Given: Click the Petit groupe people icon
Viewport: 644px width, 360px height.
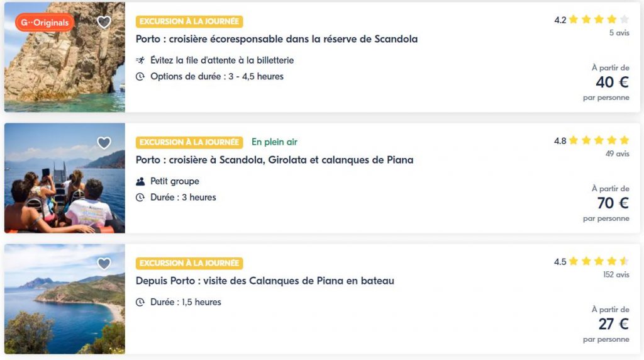Looking at the screenshot, I should tap(140, 181).
